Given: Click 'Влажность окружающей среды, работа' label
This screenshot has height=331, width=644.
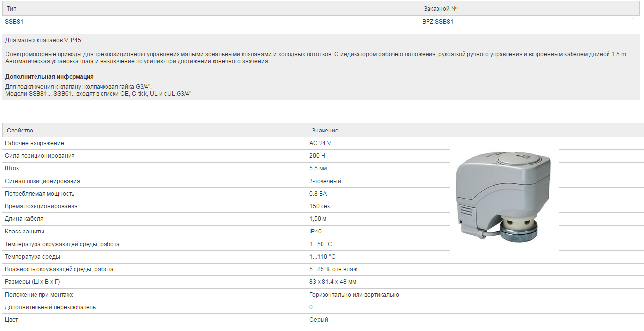Looking at the screenshot, I should (x=59, y=269).
